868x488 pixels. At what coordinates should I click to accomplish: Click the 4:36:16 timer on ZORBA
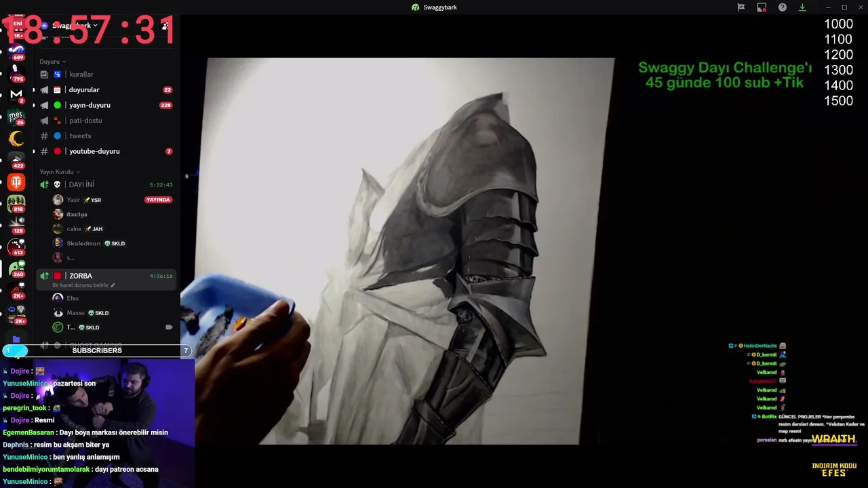click(x=161, y=276)
